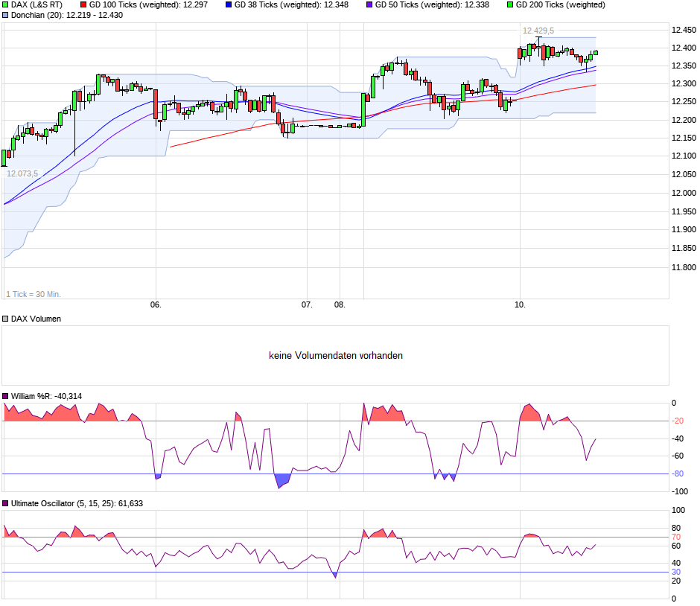The width and height of the screenshot is (700, 606).
Task: Click the 12.000 price axis label
Action: point(684,193)
